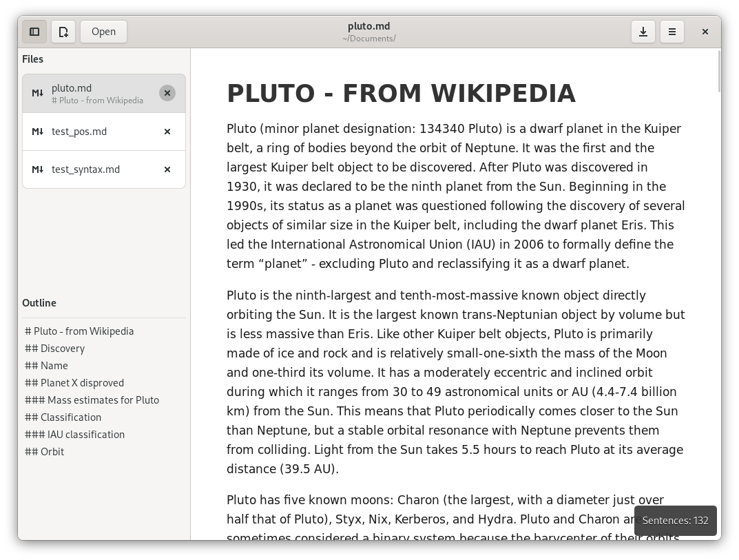
Task: Click in the paragraph starting 'Pluto is the ninth-largest'
Action: (x=456, y=382)
